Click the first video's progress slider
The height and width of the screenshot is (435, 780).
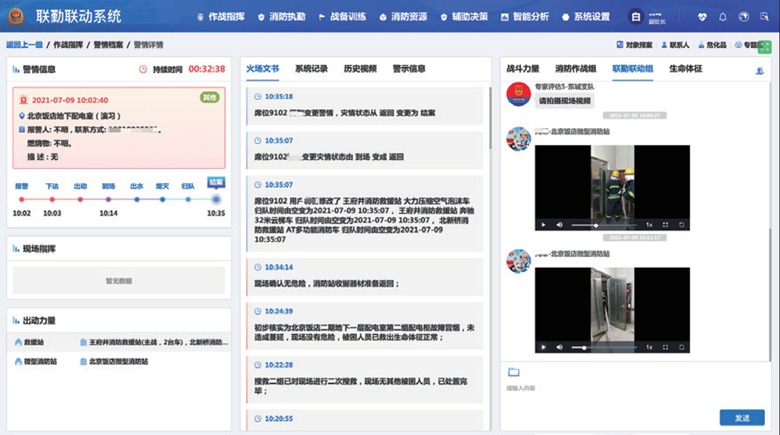(585, 225)
